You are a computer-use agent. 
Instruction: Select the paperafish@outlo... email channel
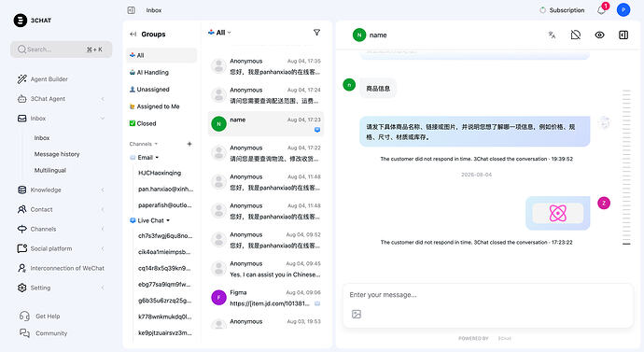165,205
